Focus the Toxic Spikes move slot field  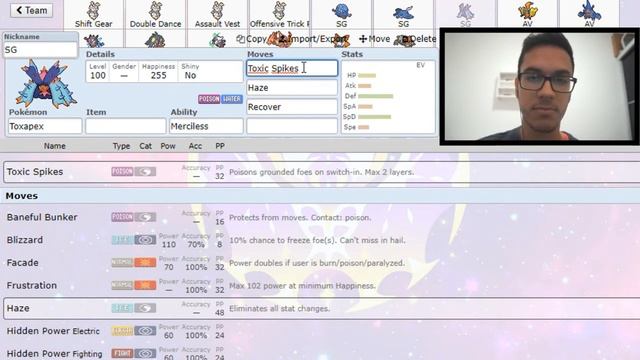pos(292,68)
